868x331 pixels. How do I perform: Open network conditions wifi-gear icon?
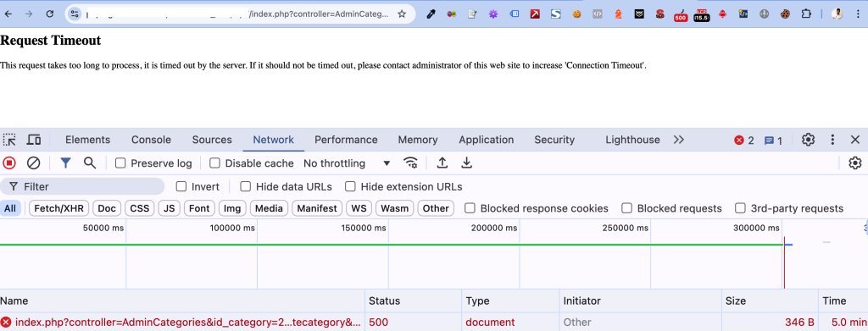pyautogui.click(x=410, y=163)
